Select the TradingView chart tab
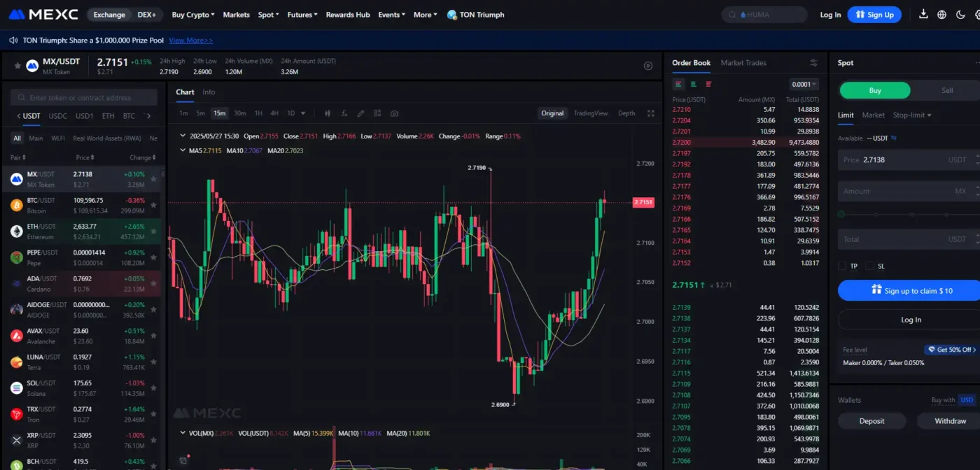This screenshot has width=980, height=470. [591, 113]
